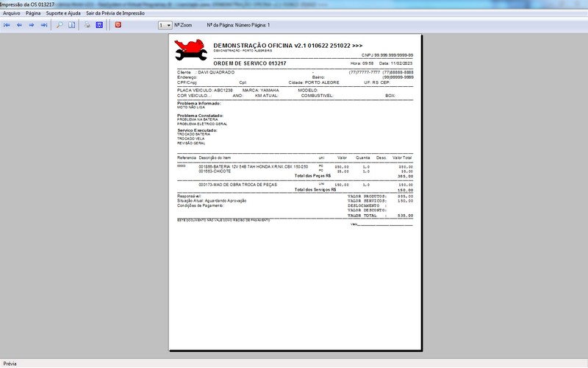Screen dimensions: 588x368
Task: Click the Prévia status bar text
Action: (10, 364)
